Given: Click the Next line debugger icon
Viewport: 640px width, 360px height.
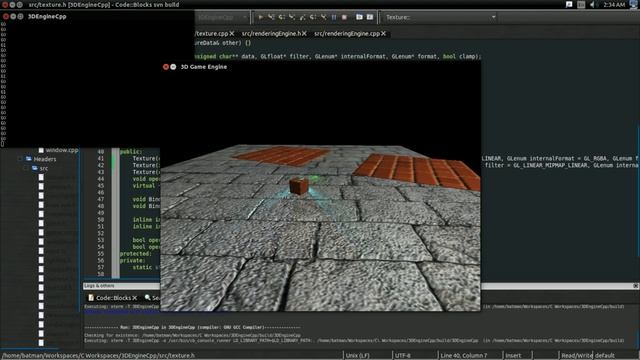Looking at the screenshot, I should click(282, 17).
